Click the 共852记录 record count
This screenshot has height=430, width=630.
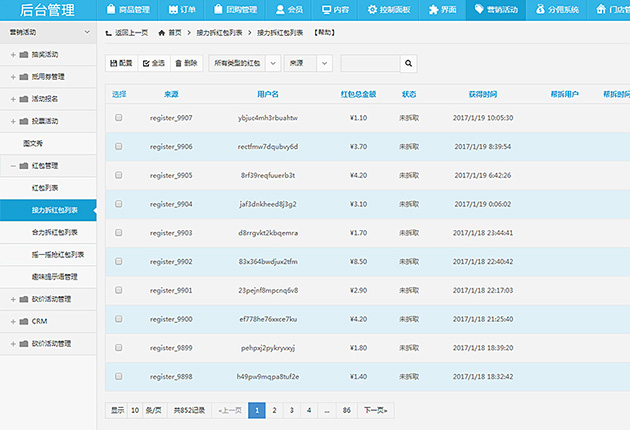point(189,410)
